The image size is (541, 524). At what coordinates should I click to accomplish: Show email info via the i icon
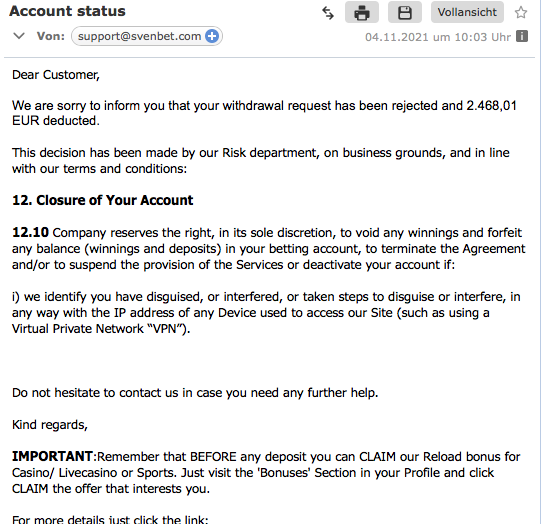coord(522,36)
